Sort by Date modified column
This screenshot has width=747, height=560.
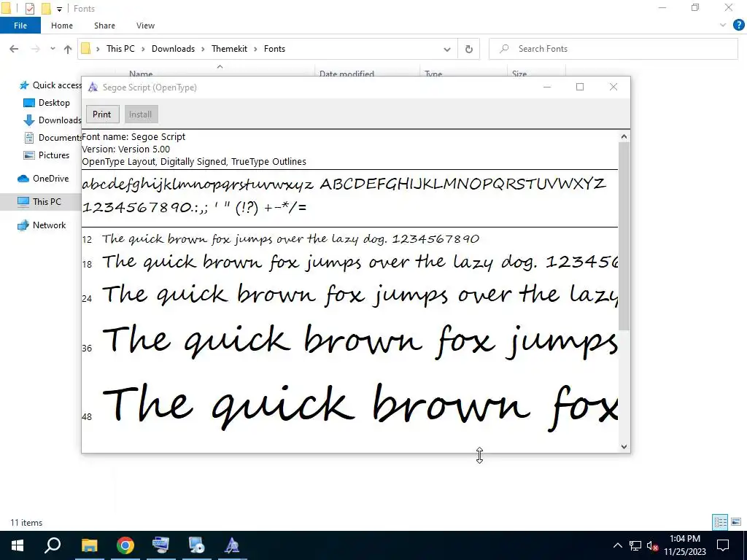tap(347, 74)
